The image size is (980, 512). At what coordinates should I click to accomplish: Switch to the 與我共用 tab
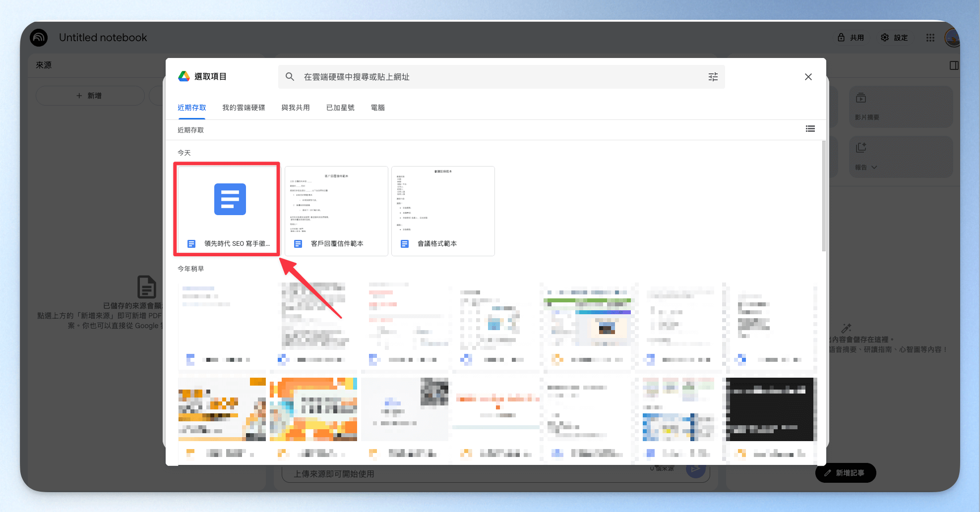pos(296,108)
